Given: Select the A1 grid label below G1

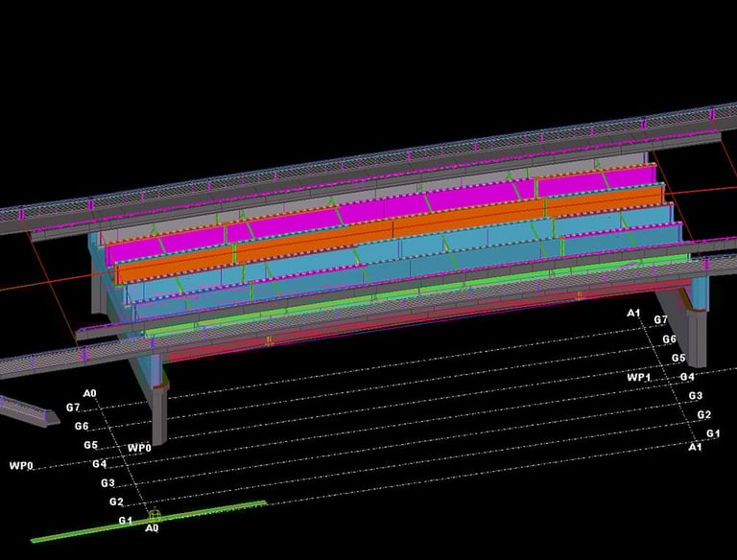Looking at the screenshot, I should pos(695,447).
